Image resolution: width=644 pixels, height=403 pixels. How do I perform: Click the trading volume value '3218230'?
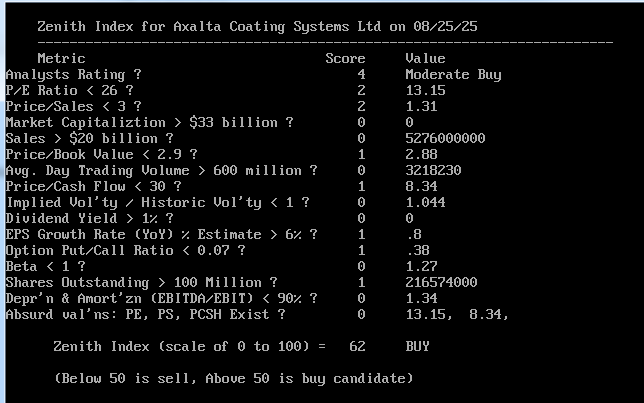[x=433, y=170]
